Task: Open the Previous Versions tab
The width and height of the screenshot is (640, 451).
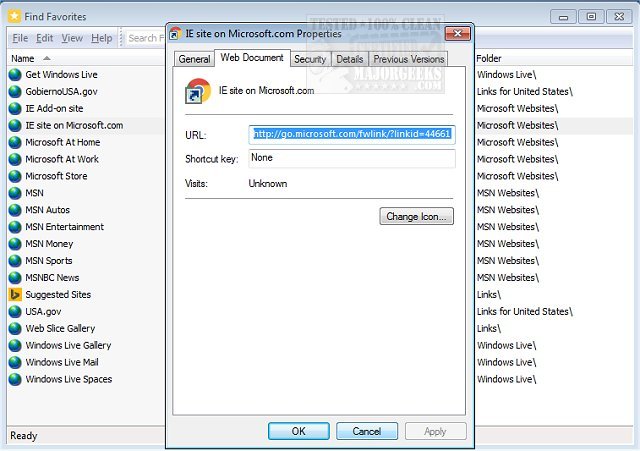Action: click(409, 59)
